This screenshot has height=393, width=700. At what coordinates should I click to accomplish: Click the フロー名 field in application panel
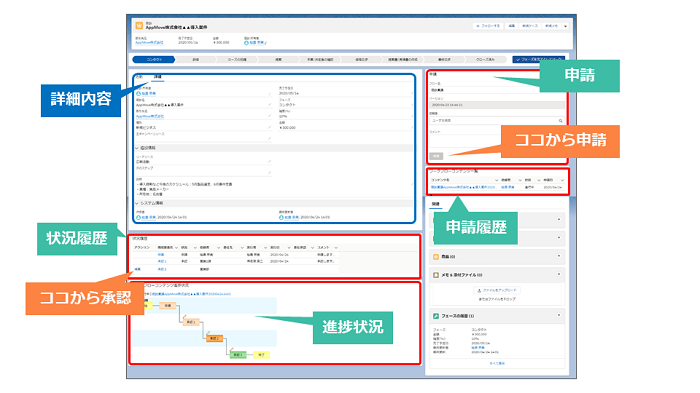point(496,90)
